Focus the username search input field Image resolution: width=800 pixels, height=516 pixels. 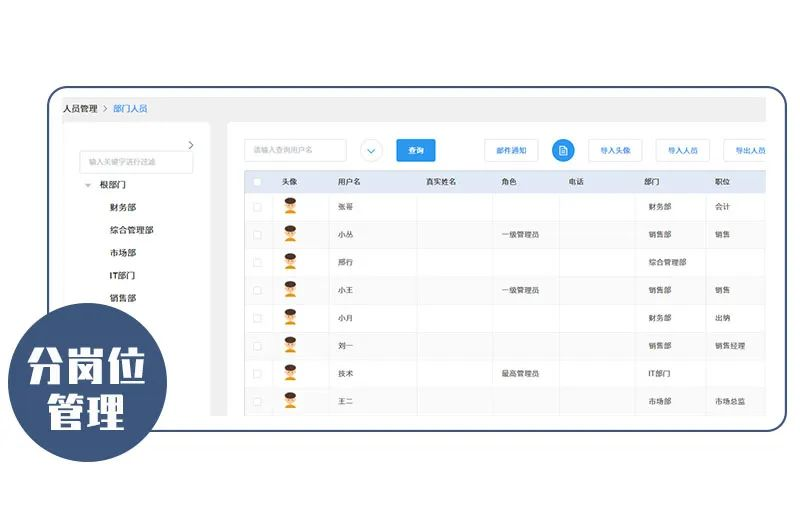coord(295,150)
